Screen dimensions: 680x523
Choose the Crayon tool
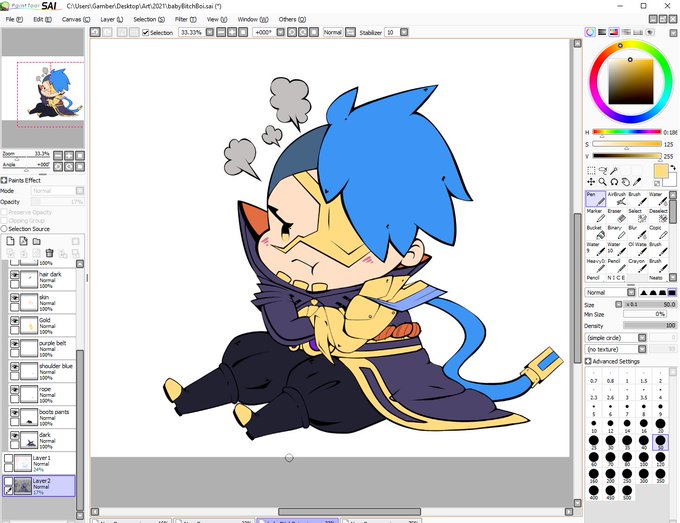coord(638,266)
